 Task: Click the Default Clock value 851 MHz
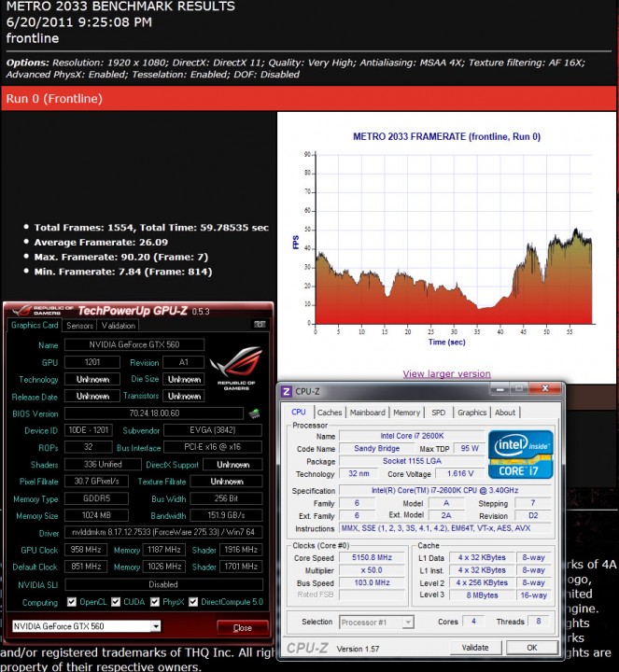click(x=86, y=567)
